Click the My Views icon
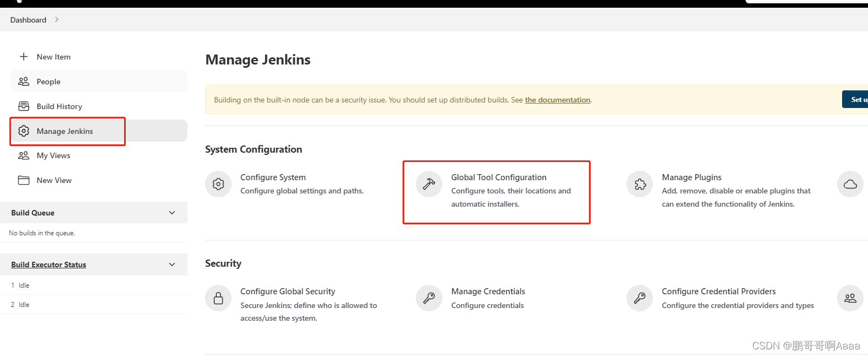868x356 pixels. click(x=24, y=155)
